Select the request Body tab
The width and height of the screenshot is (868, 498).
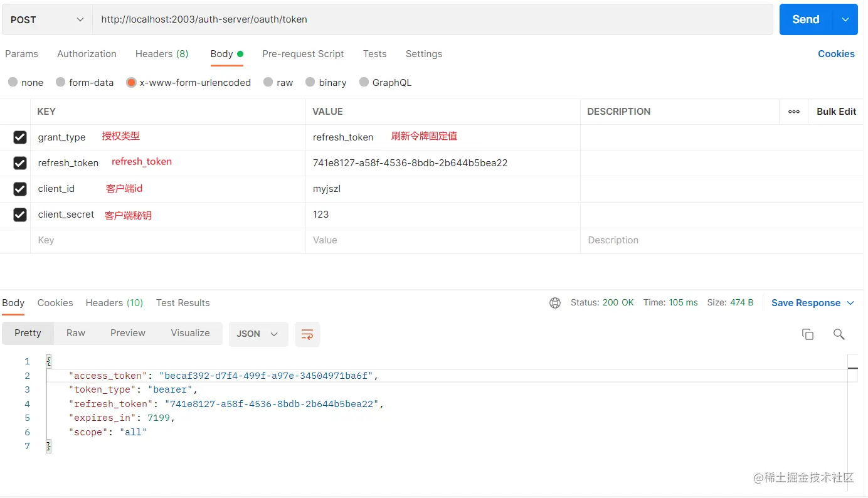227,54
